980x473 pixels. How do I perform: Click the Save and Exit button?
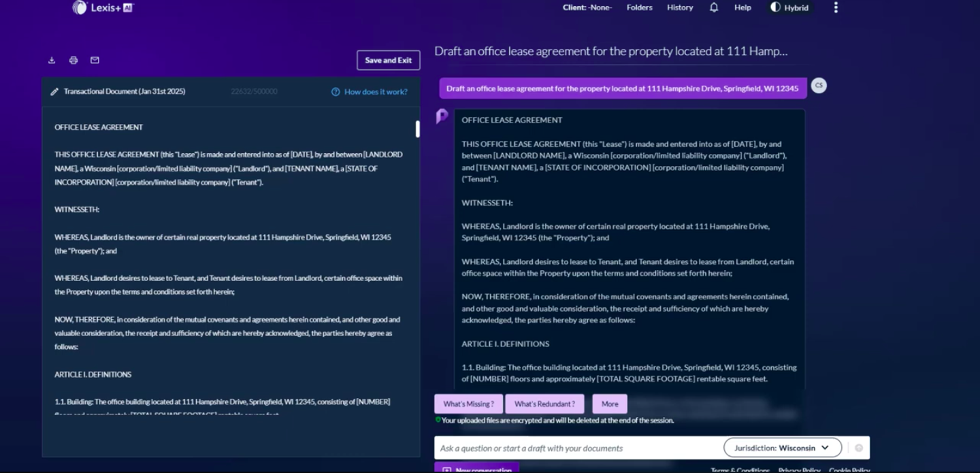[x=388, y=60]
